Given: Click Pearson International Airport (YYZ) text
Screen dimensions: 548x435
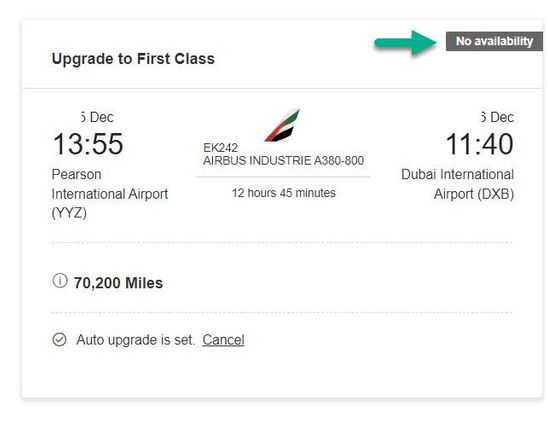Looking at the screenshot, I should [x=110, y=193].
